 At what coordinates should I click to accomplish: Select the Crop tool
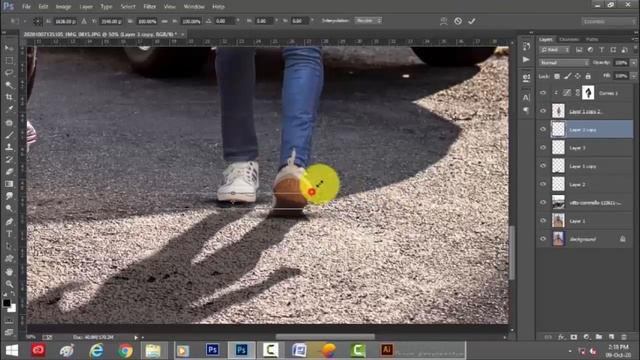click(x=9, y=97)
